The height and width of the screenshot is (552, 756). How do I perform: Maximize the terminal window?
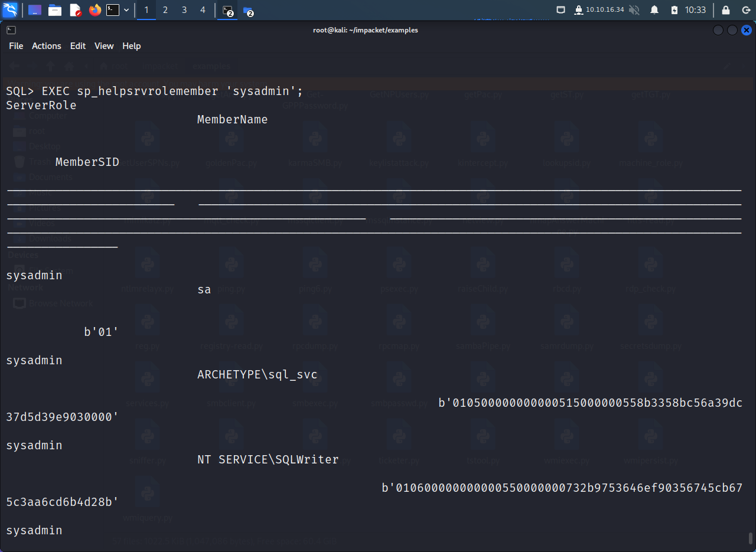coord(732,30)
